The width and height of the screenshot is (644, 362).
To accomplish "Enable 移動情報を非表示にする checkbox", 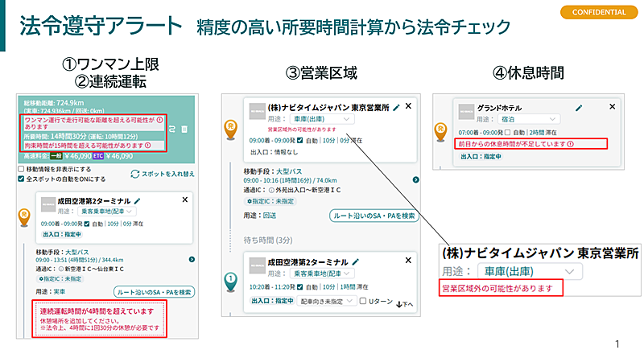I will click(x=22, y=170).
